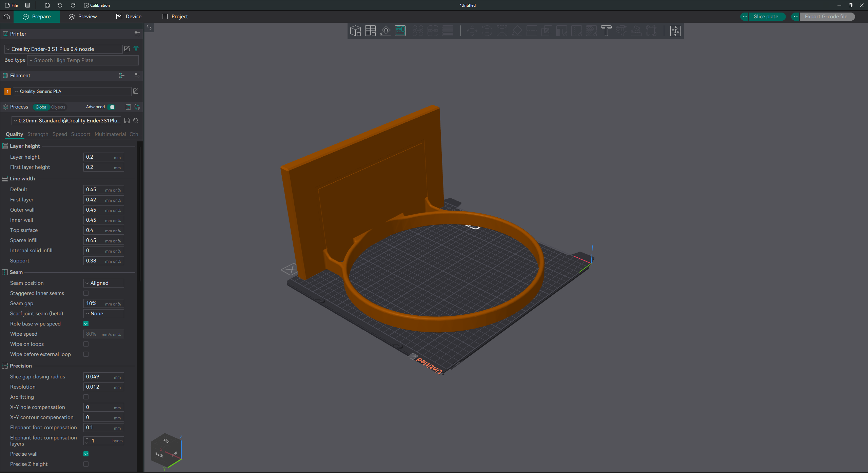Viewport: 868px width, 473px height.
Task: Switch process scope to Objects
Action: click(58, 107)
